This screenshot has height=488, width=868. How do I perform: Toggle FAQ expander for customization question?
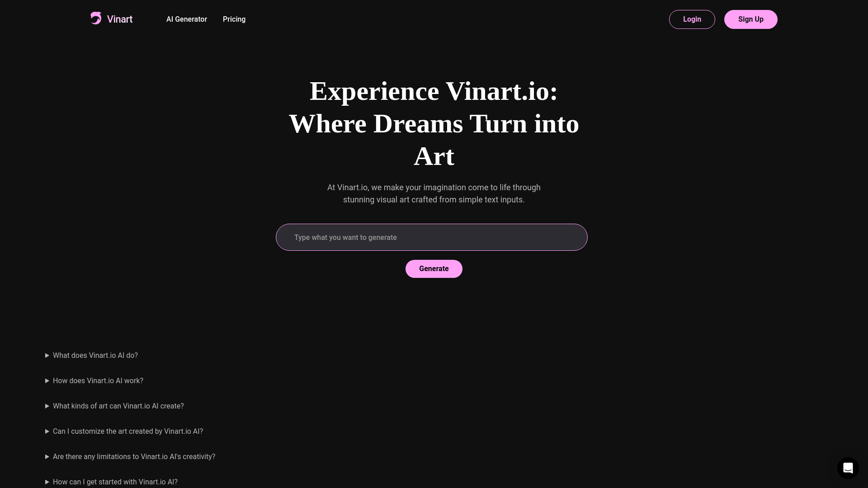[47, 432]
